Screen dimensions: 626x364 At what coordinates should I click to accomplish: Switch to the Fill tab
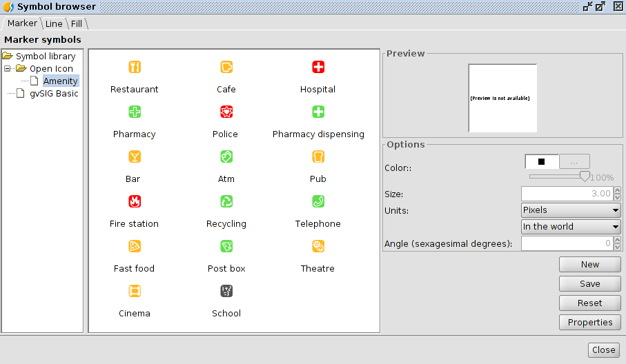point(76,24)
